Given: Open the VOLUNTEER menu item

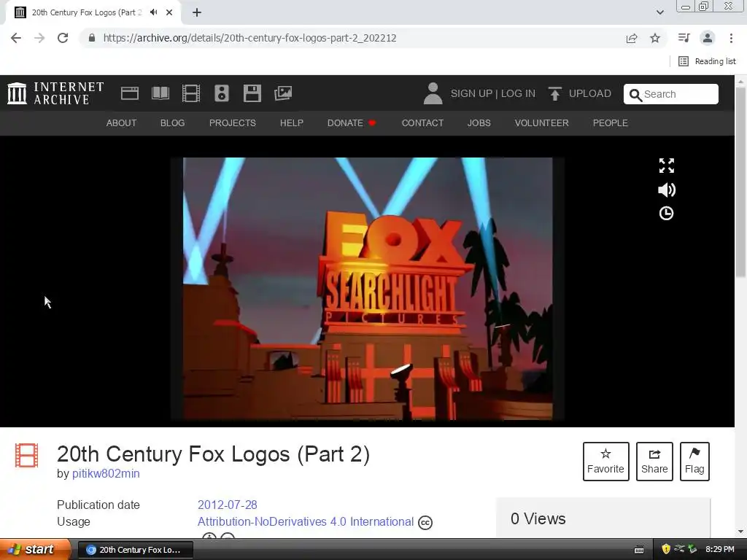Looking at the screenshot, I should (542, 122).
